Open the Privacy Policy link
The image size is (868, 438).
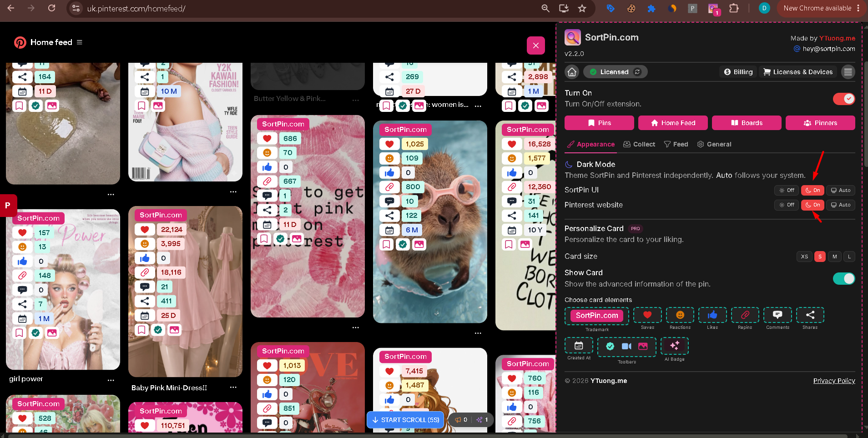click(834, 381)
